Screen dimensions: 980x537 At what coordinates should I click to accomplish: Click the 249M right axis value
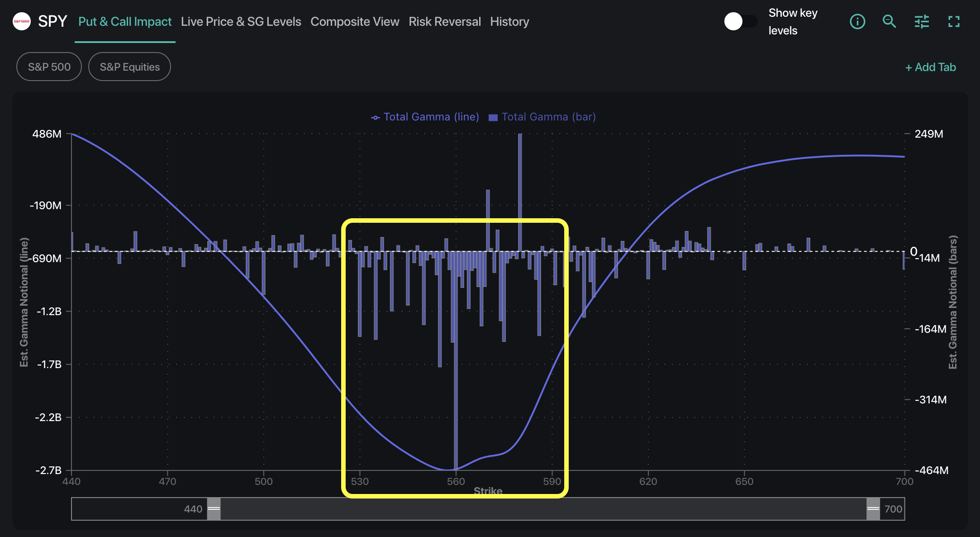[929, 134]
